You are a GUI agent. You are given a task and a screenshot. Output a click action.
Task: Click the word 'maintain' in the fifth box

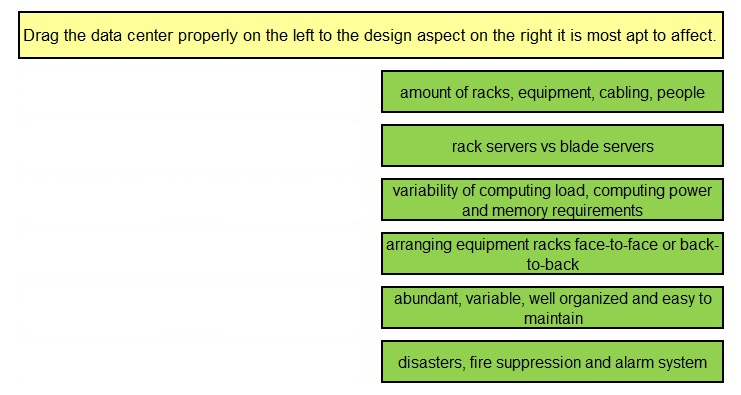point(553,318)
